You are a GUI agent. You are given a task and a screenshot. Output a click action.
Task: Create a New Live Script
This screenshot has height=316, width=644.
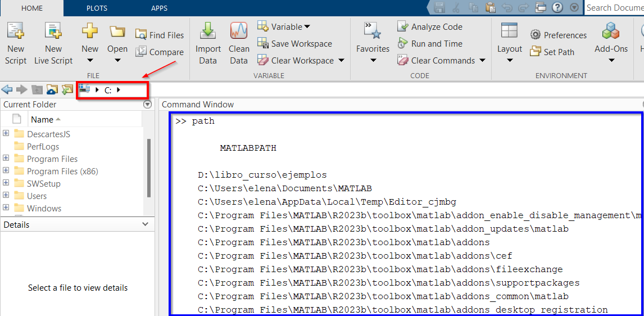tap(53, 43)
